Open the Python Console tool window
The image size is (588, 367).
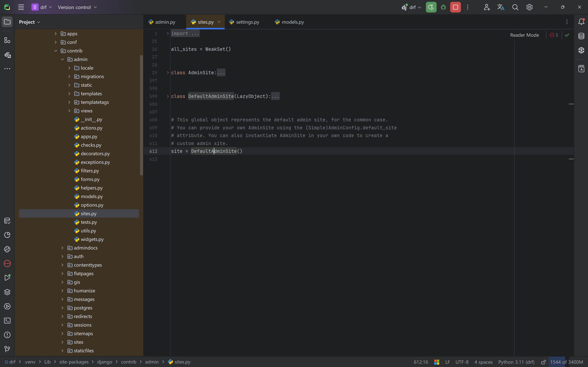(x=7, y=249)
